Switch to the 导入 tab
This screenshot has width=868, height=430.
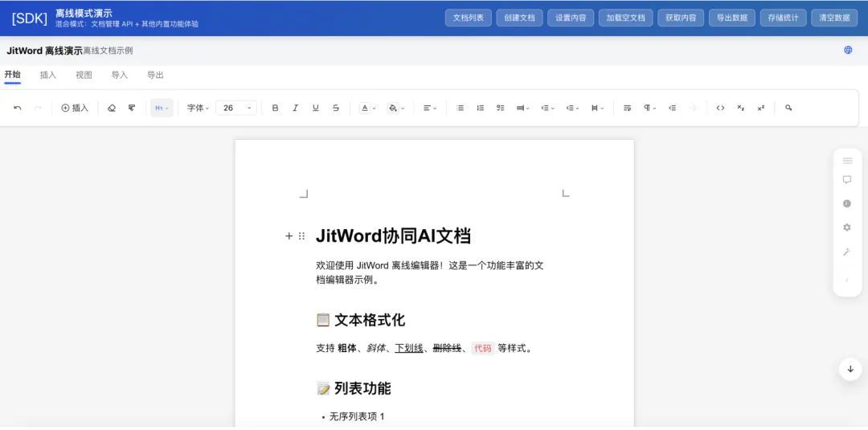coord(120,75)
